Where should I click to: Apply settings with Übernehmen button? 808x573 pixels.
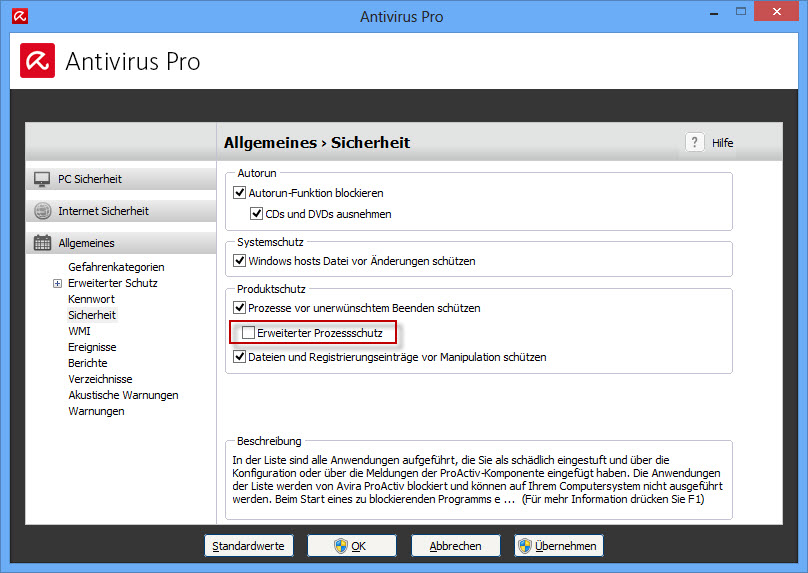559,546
